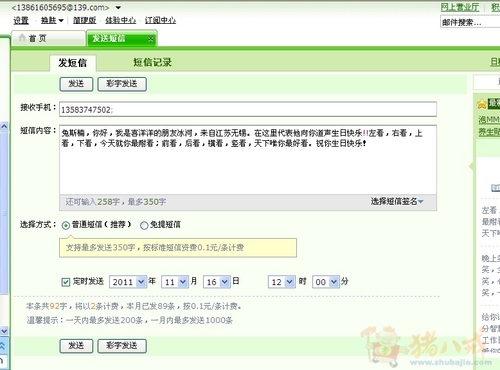Viewport: 500px width, 370px height.
Task: Toggle the 定时发送 checkbox
Action: coord(66,282)
